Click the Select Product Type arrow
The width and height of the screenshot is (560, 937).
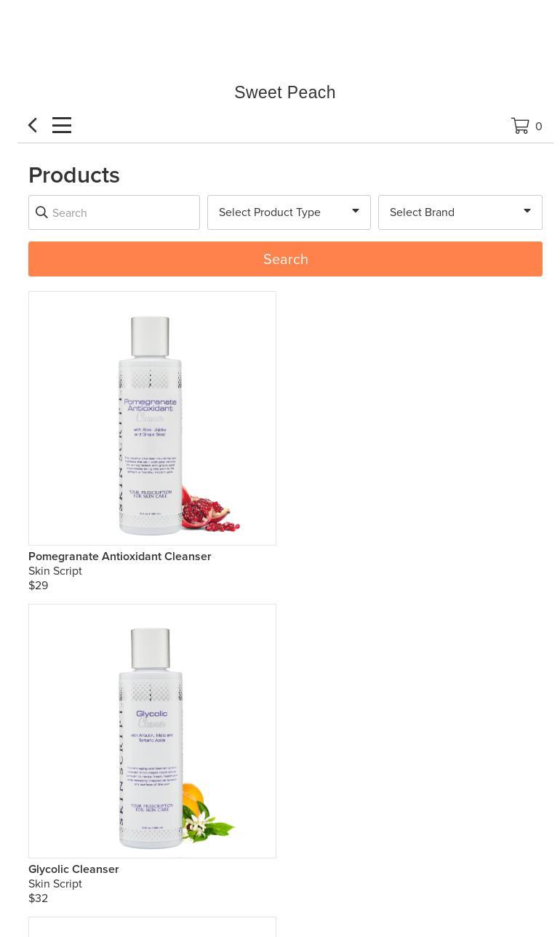[x=356, y=212]
